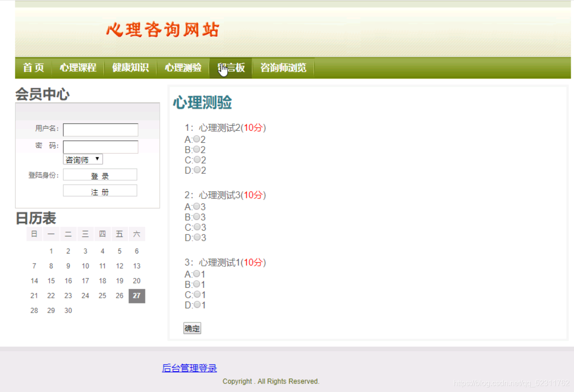Switch to 健康知识 page
The width and height of the screenshot is (574, 392).
130,68
